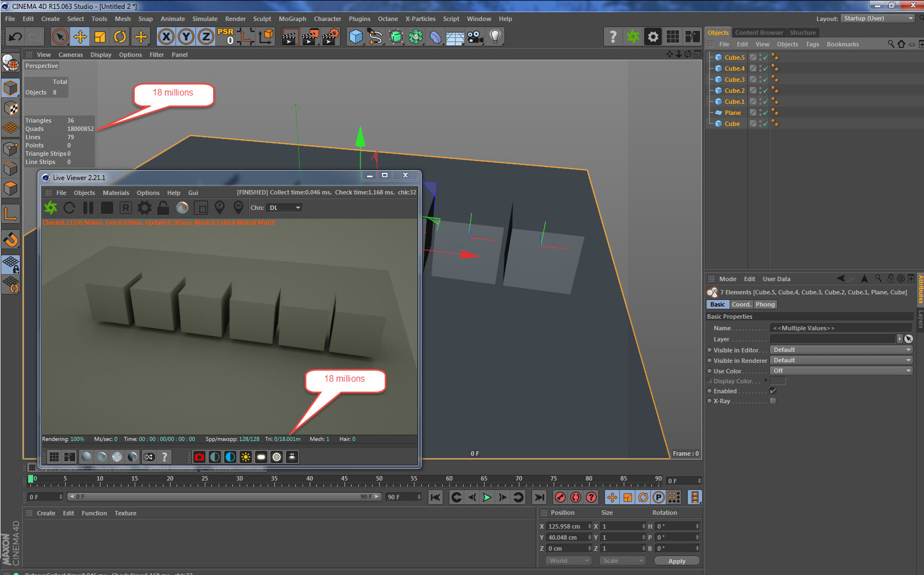The image size is (924, 575).
Task: Click the Position X input field
Action: click(569, 526)
